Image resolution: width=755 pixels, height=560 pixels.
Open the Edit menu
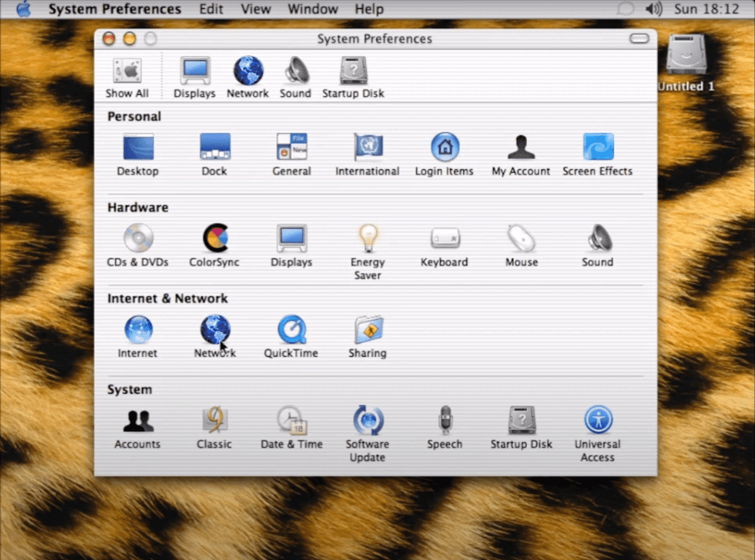click(x=211, y=9)
